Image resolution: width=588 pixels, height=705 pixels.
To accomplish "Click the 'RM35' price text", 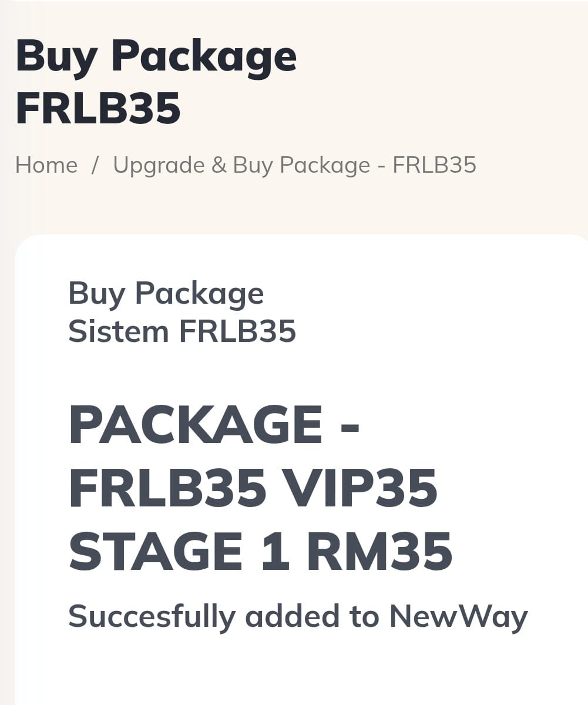I will [380, 552].
